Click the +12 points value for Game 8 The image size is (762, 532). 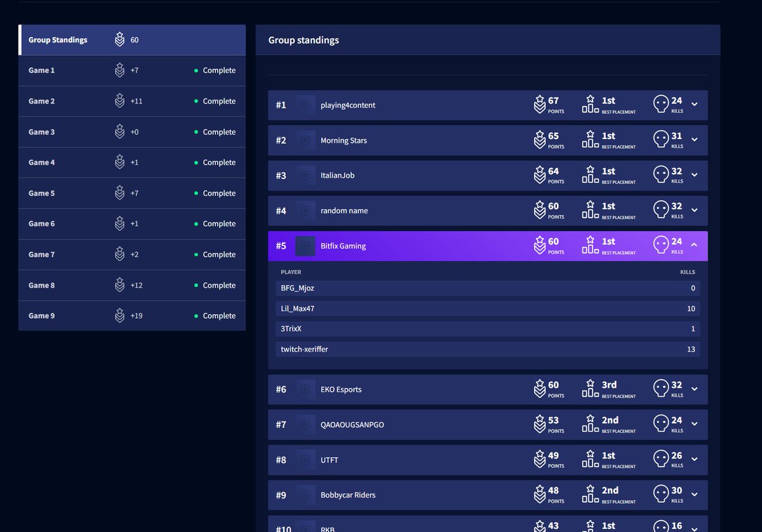(x=137, y=285)
